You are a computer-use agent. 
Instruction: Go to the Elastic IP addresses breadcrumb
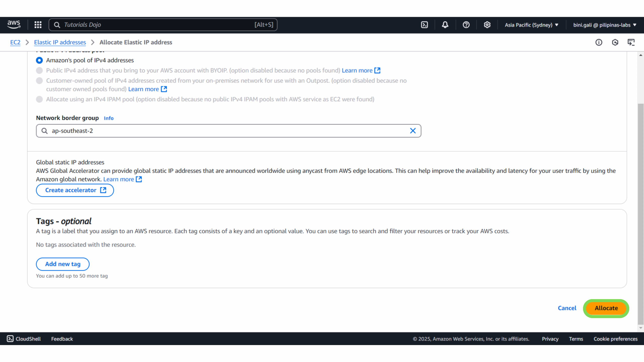[x=60, y=42]
